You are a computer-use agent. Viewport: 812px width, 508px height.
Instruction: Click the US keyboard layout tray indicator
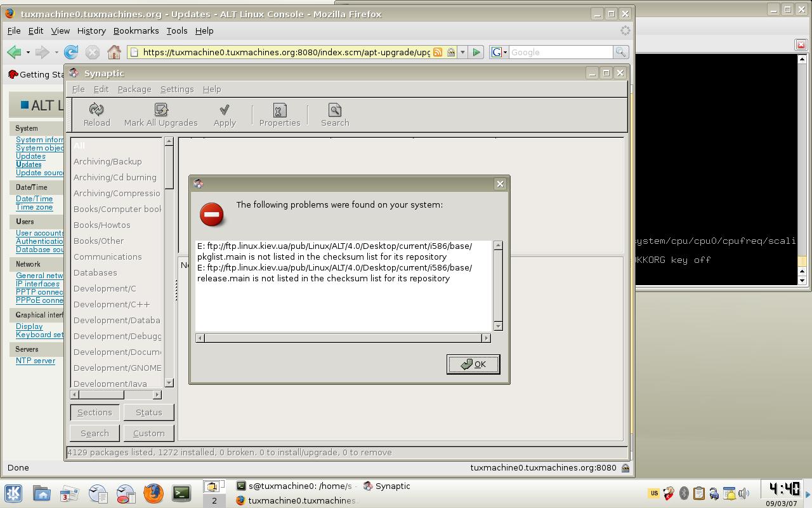click(x=653, y=493)
